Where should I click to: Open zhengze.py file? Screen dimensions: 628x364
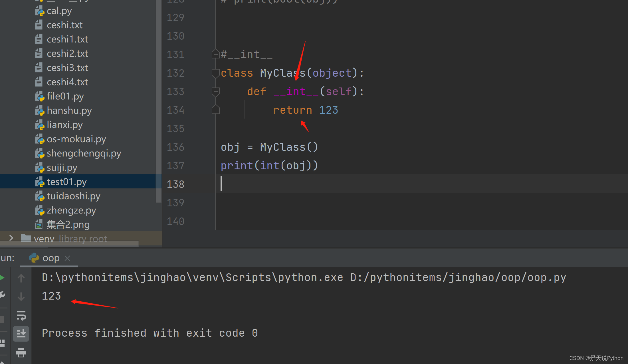point(71,210)
